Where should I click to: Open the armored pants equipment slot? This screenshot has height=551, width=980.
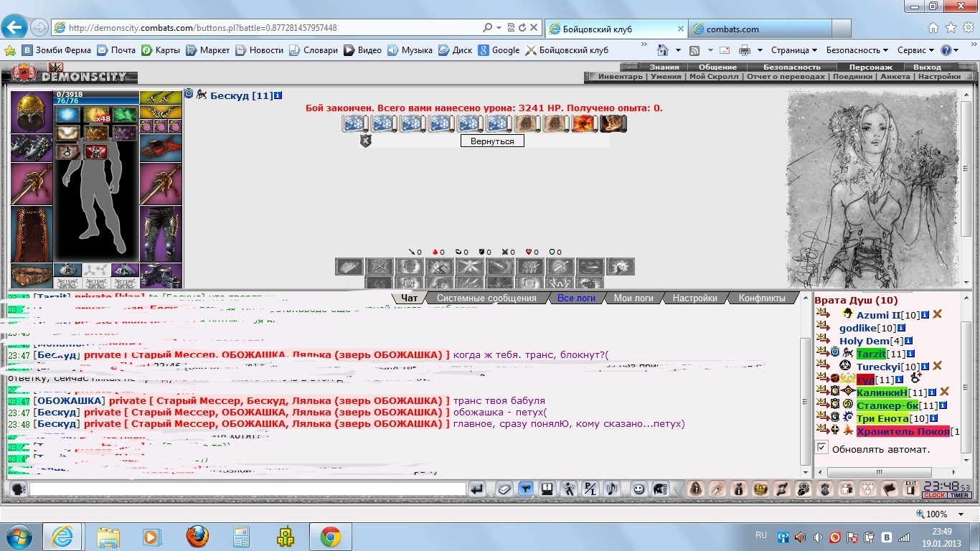tap(161, 234)
